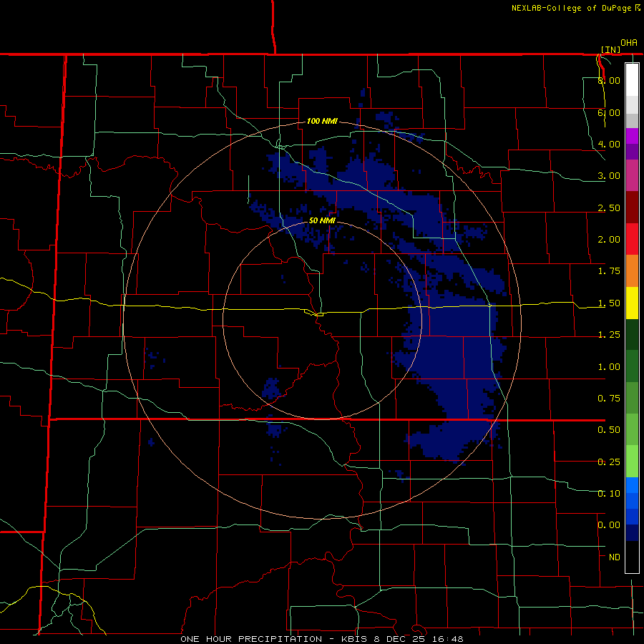Pick the navy swatch beside 0.00
Image resolution: width=644 pixels, height=644 pixels.
[x=632, y=532]
